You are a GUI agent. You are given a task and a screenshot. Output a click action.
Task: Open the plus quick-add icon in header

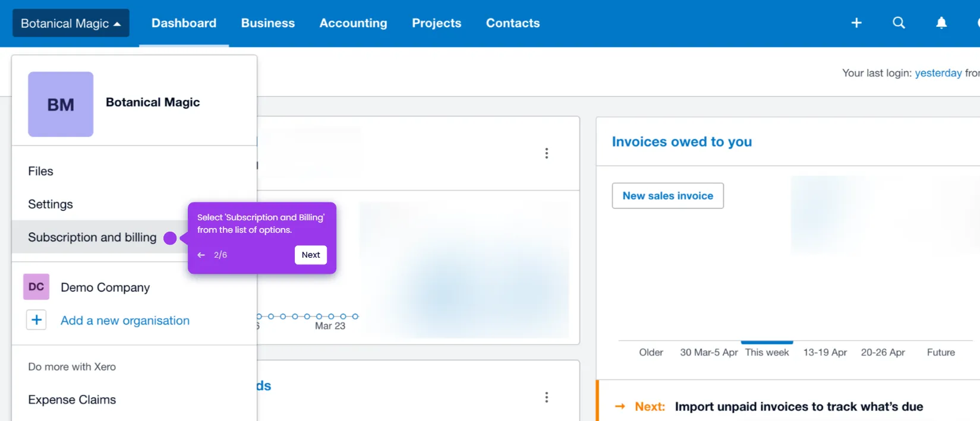point(856,23)
